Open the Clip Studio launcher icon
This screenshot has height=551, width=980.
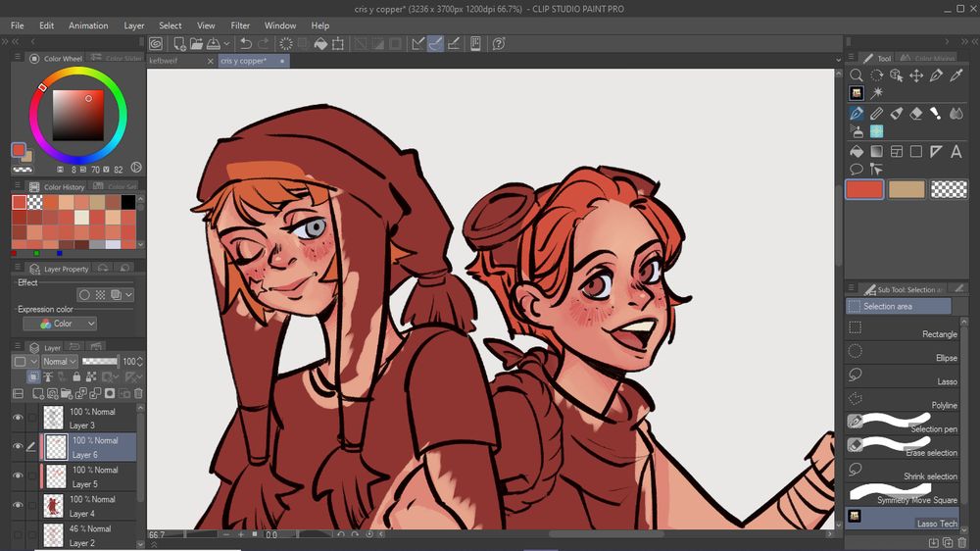pyautogui.click(x=156, y=43)
